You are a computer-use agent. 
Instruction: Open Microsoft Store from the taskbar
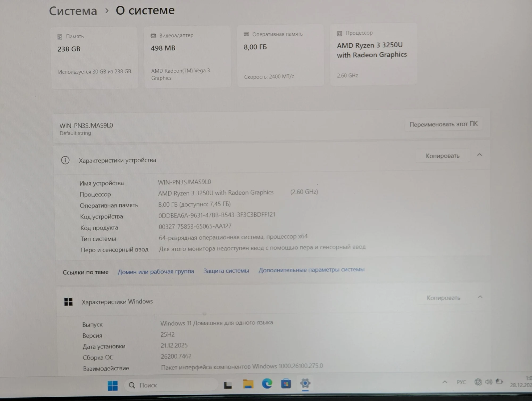[286, 384]
